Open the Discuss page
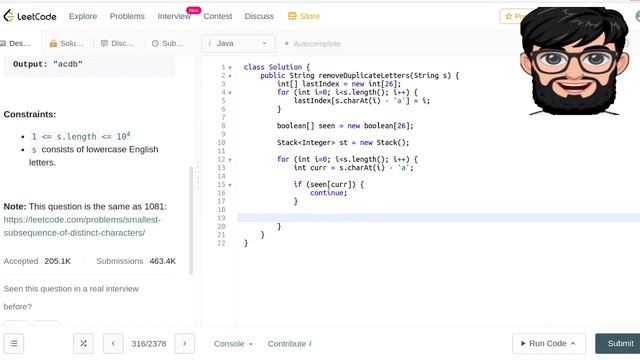This screenshot has width=640, height=360. click(x=259, y=16)
